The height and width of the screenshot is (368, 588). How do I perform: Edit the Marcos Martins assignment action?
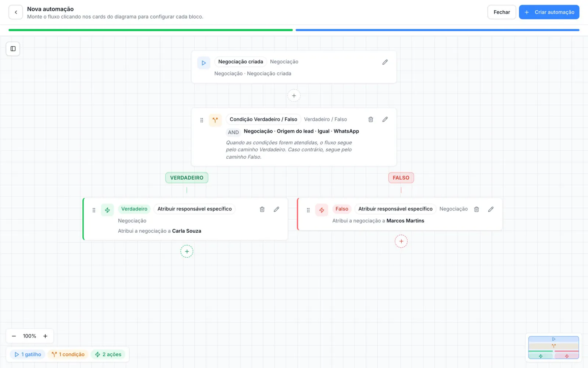491,209
